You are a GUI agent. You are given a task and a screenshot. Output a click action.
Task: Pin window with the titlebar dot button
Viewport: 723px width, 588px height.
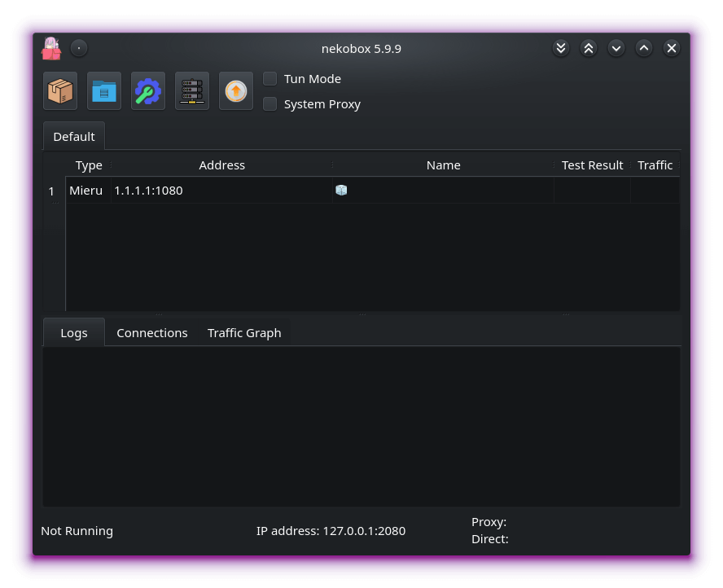point(79,49)
